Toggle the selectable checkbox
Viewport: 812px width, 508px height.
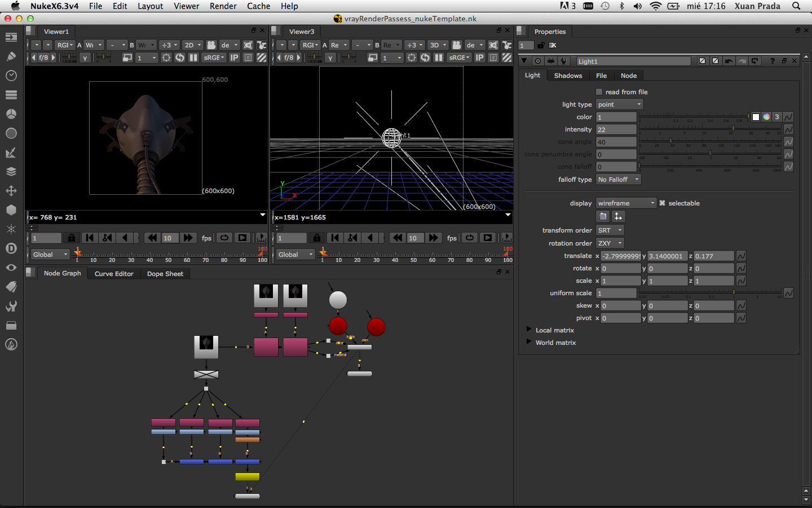click(x=663, y=203)
